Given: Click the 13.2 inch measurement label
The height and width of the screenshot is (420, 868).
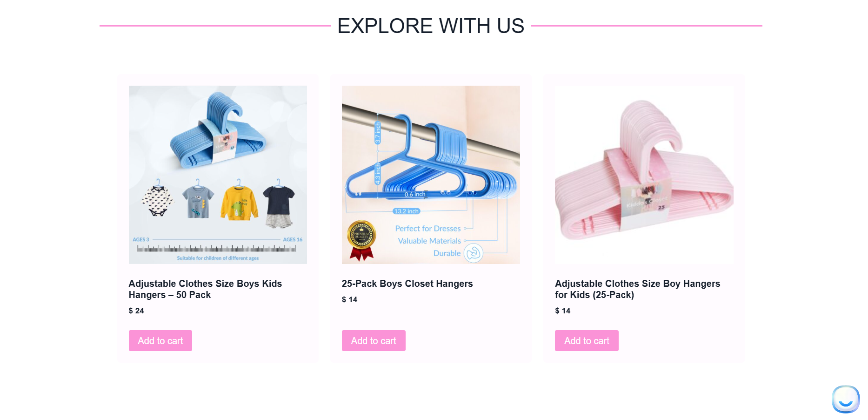Looking at the screenshot, I should pos(407,211).
